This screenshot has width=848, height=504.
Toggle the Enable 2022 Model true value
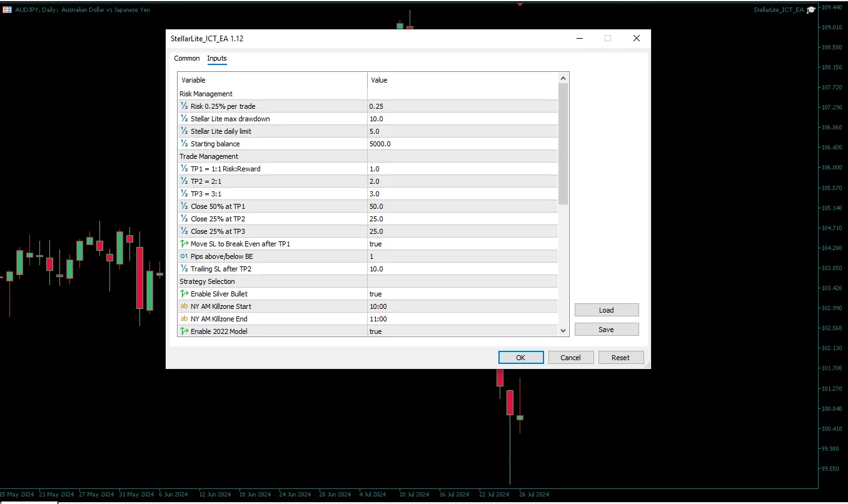pos(463,331)
